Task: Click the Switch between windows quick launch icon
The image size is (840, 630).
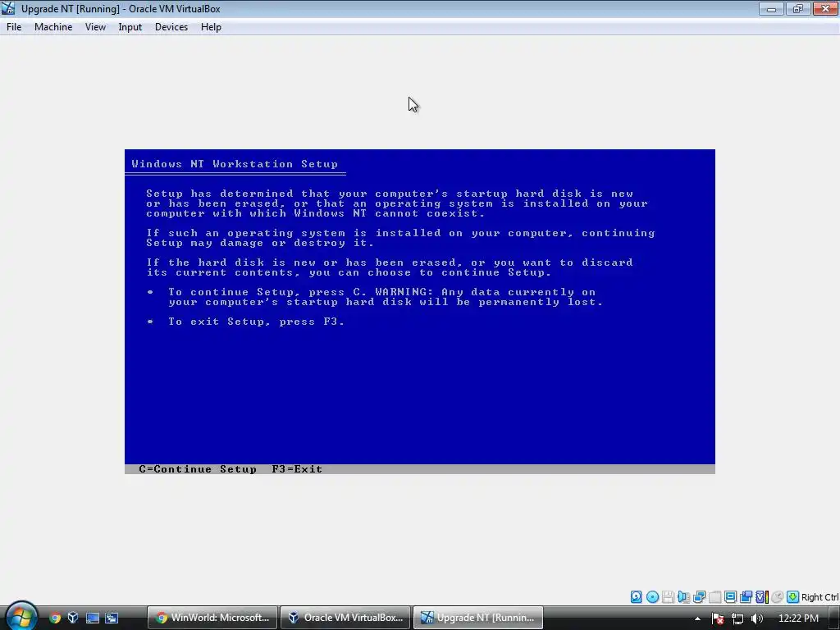Action: click(x=112, y=618)
